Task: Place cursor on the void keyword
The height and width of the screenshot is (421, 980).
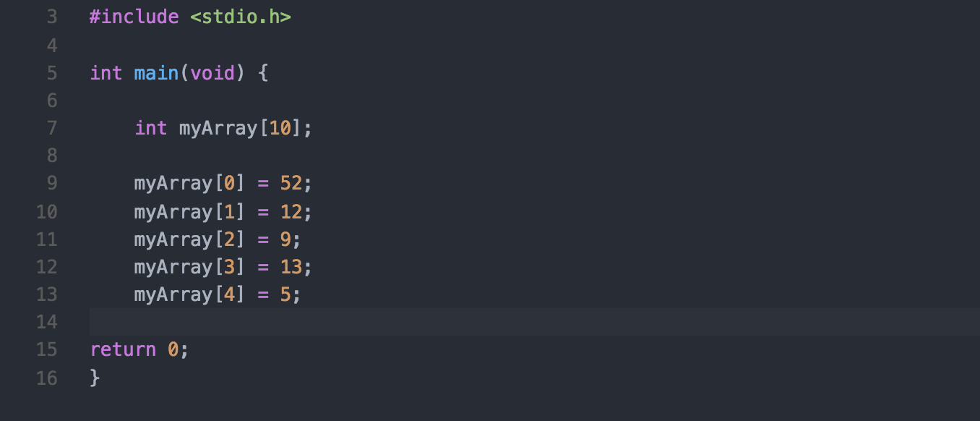Action: pyautogui.click(x=212, y=73)
